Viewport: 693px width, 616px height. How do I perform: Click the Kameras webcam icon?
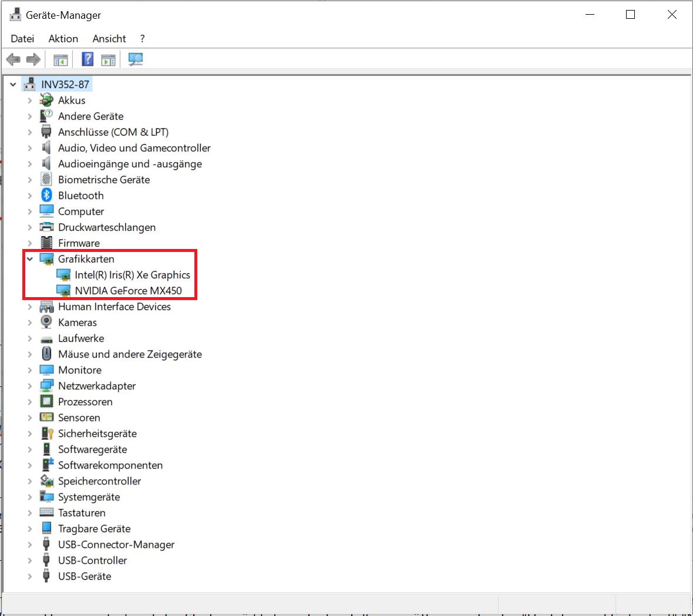[x=46, y=322]
